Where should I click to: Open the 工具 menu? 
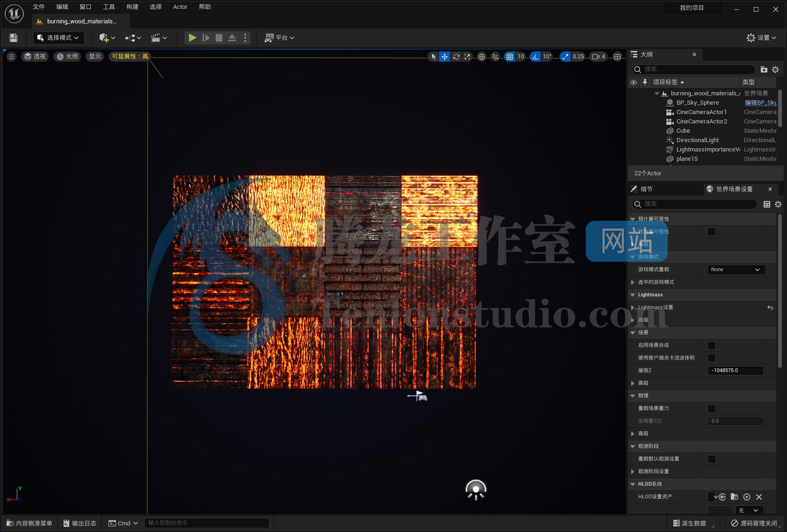coord(109,7)
